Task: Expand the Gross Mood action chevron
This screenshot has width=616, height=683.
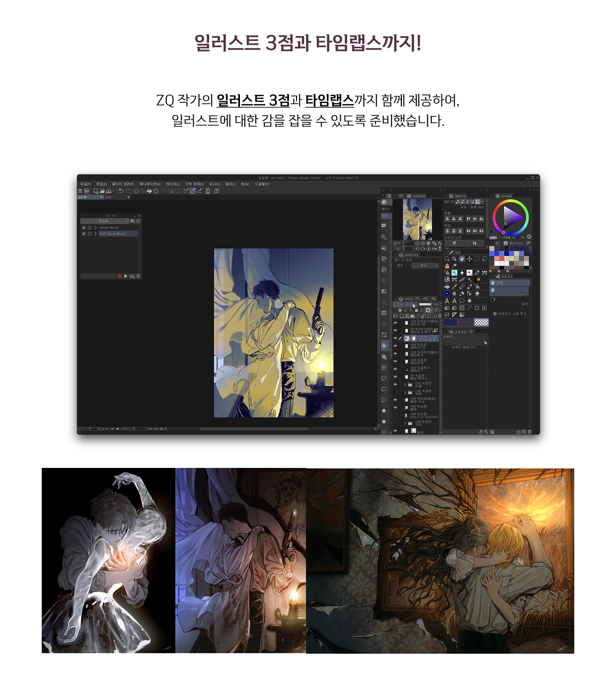Action: coord(95,228)
